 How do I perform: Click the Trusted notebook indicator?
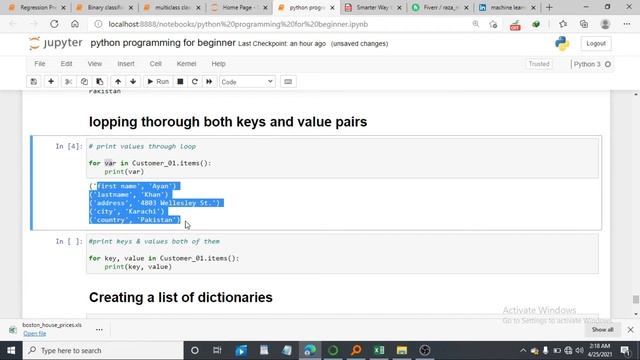coord(539,64)
